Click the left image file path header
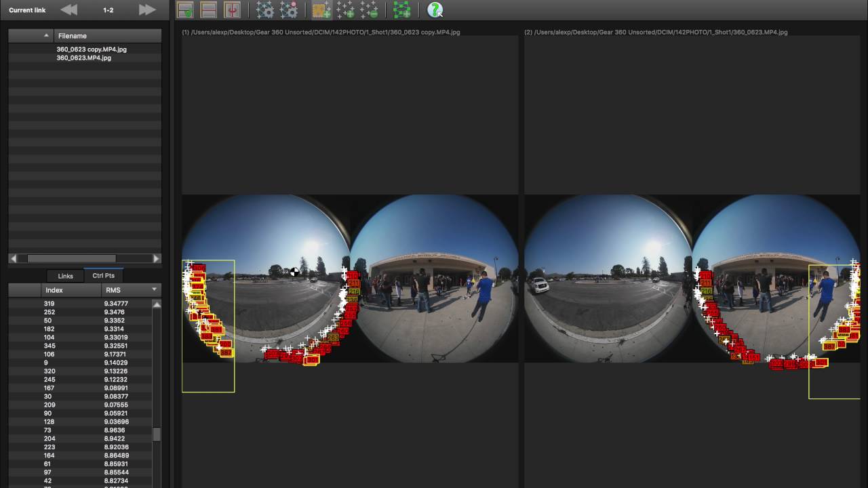Viewport: 868px width, 488px height. [x=321, y=32]
